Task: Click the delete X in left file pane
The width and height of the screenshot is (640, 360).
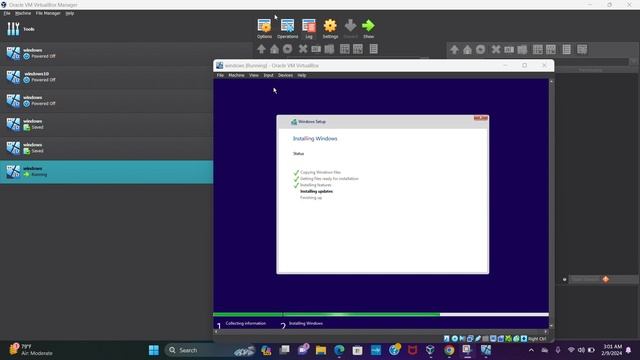Action: tap(302, 49)
